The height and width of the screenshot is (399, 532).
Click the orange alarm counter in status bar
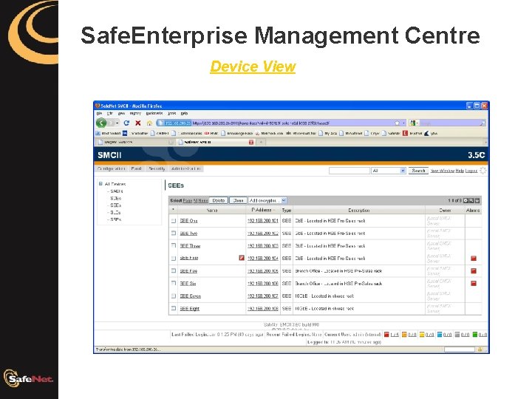409,335
